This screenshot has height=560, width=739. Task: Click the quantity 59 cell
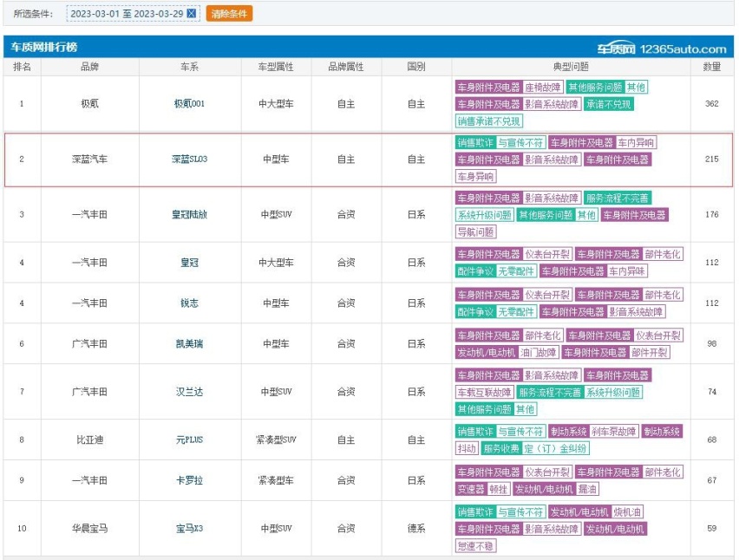pos(711,529)
